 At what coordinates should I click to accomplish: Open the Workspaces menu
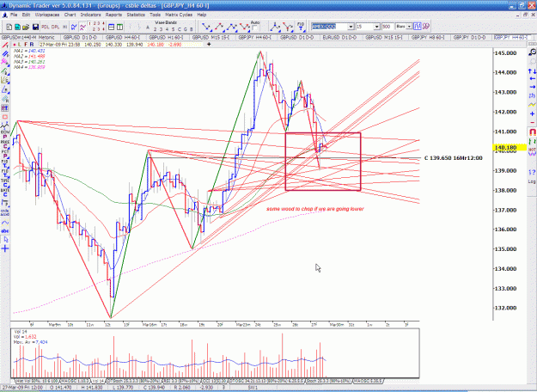click(47, 15)
